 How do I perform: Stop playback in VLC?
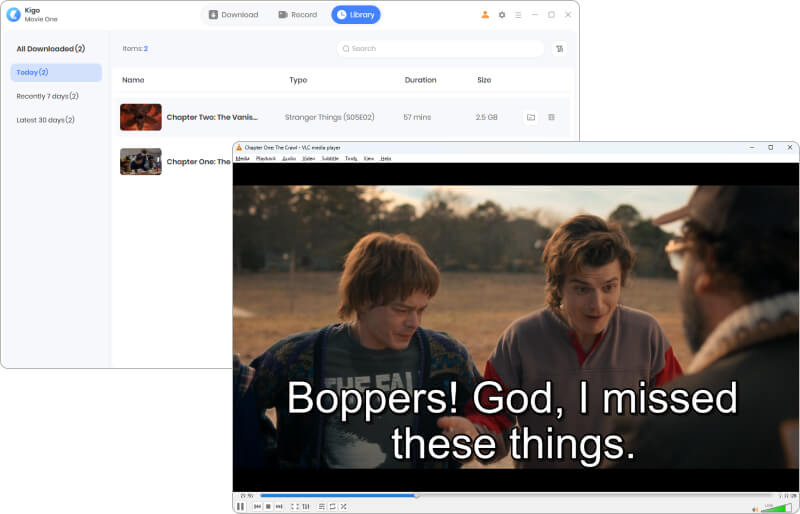(268, 506)
